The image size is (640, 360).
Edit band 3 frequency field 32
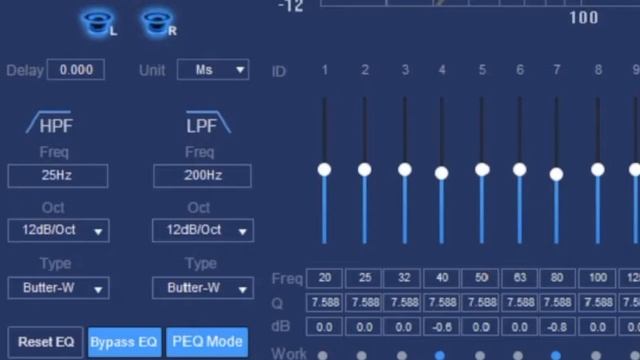point(402,278)
